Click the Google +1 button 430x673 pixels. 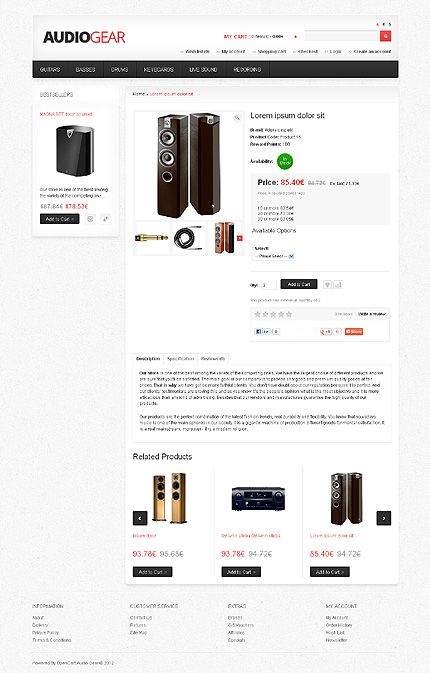click(326, 331)
